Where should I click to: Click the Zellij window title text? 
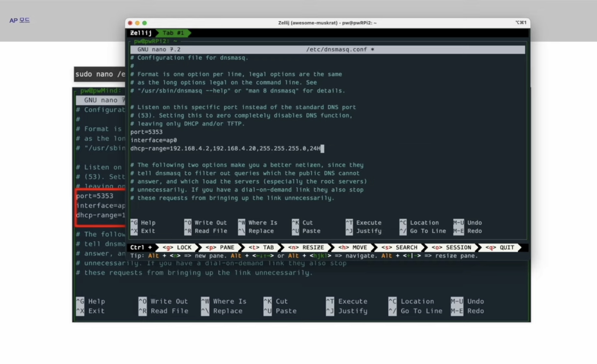327,23
